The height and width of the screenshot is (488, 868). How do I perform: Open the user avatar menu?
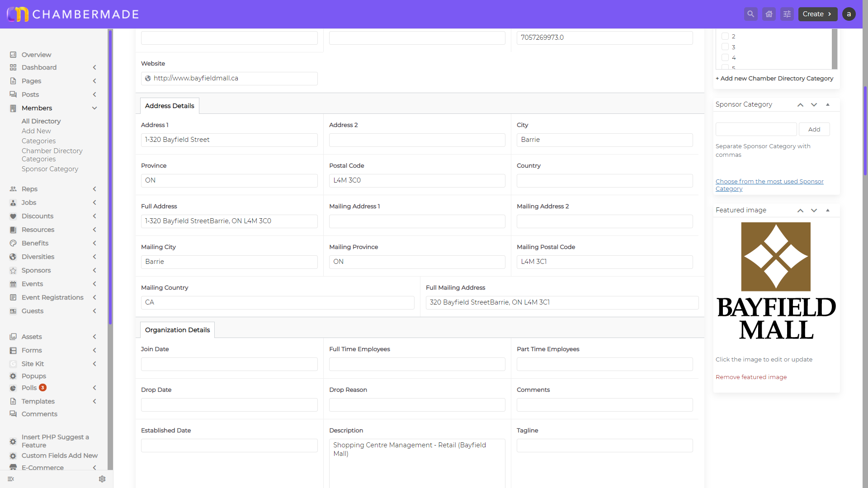pos(849,14)
